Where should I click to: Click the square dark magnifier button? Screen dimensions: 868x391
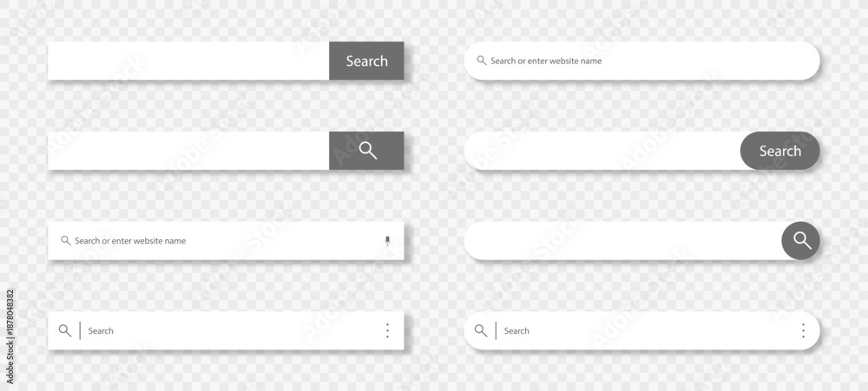(x=366, y=151)
